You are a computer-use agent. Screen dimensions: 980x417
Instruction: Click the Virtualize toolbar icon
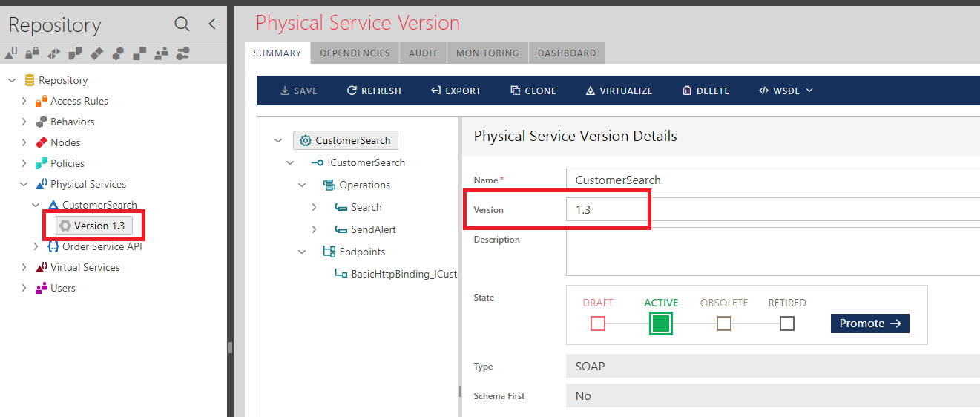pos(591,91)
